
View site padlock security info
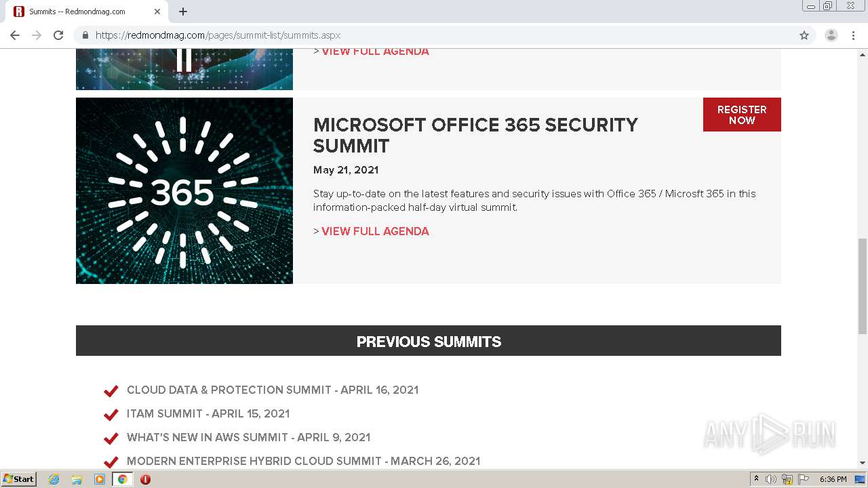(85, 35)
